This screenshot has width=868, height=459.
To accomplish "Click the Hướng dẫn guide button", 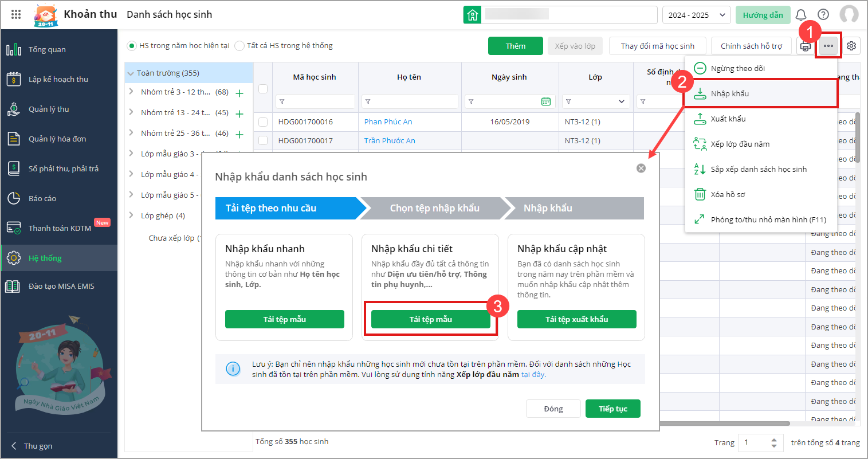I will pos(763,15).
